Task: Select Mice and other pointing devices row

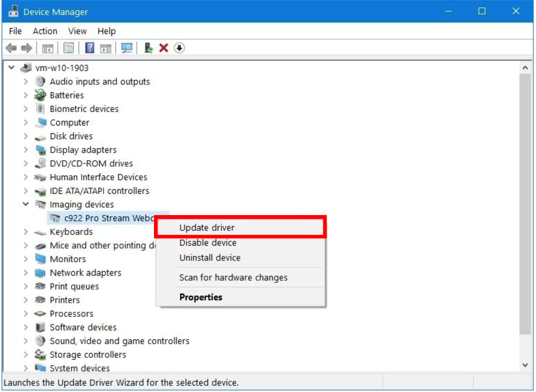Action: (x=103, y=246)
